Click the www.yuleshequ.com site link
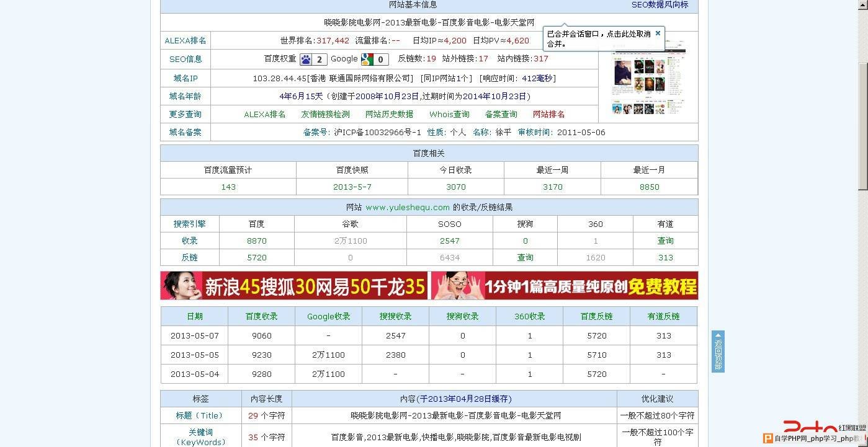Image resolution: width=868 pixels, height=447 pixels. 408,207
